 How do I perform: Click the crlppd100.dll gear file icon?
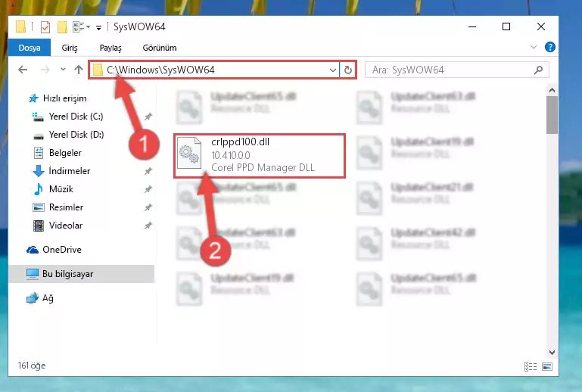(189, 153)
